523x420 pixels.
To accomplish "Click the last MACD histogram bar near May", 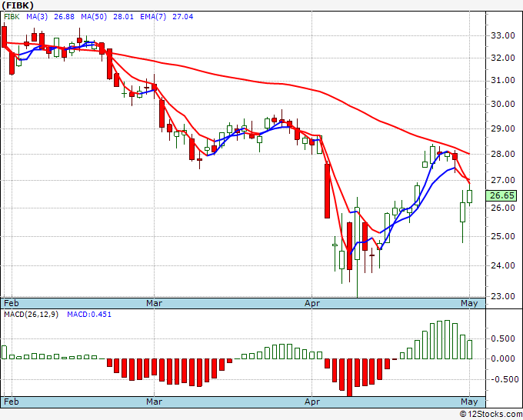I will tap(470, 349).
